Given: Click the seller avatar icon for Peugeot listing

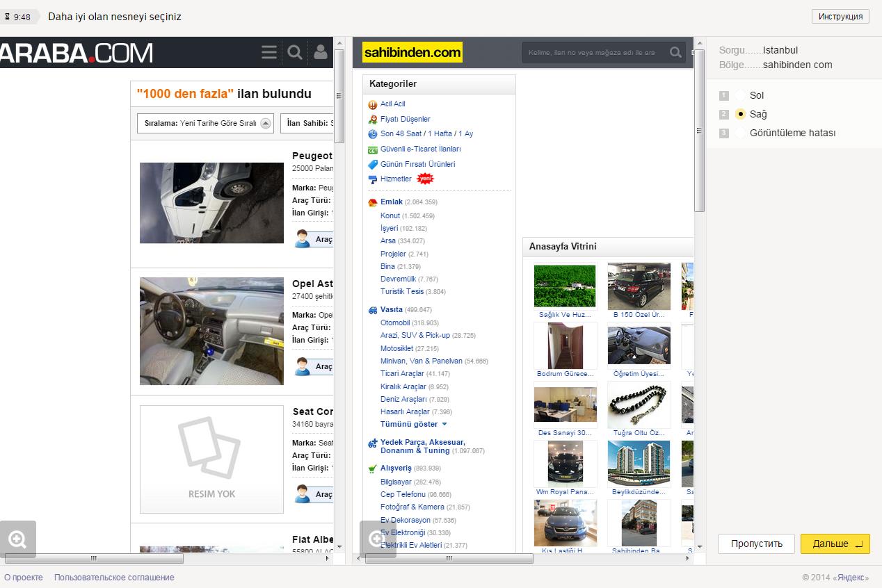Looking at the screenshot, I should 303,239.
